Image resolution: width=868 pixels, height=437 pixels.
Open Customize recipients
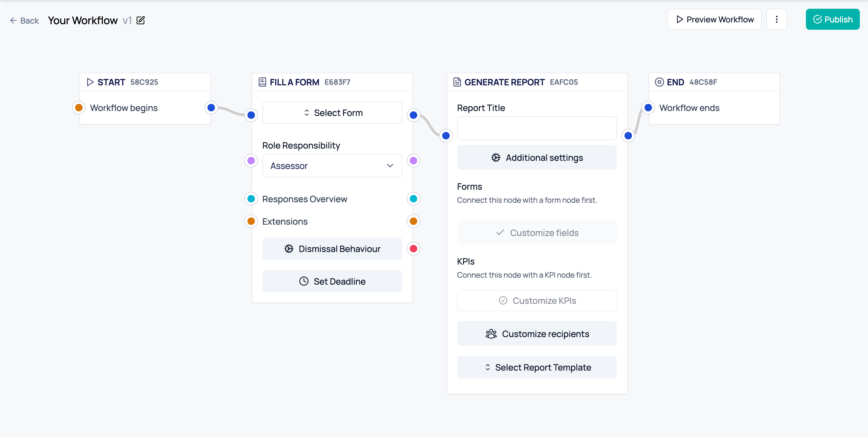(x=537, y=334)
